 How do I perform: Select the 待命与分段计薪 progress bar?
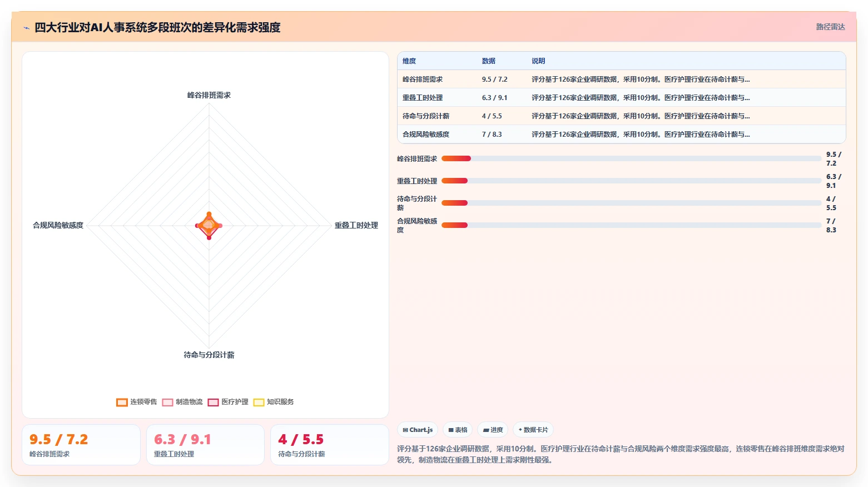[631, 203]
